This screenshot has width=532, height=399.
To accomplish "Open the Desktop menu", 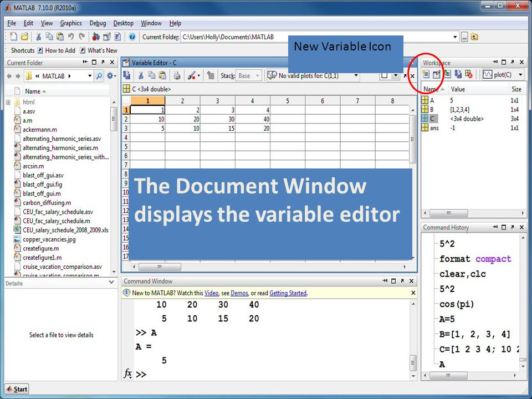I will 123,23.
